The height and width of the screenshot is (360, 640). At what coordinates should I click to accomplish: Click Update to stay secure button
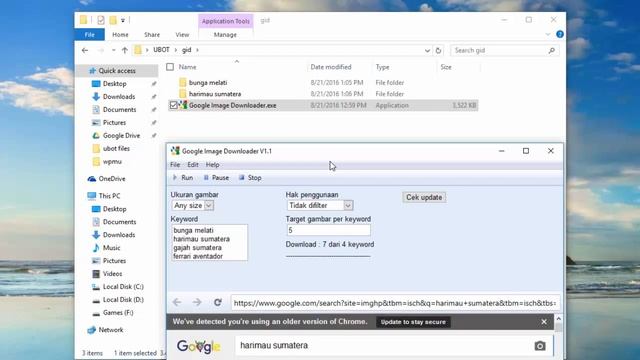click(x=413, y=322)
